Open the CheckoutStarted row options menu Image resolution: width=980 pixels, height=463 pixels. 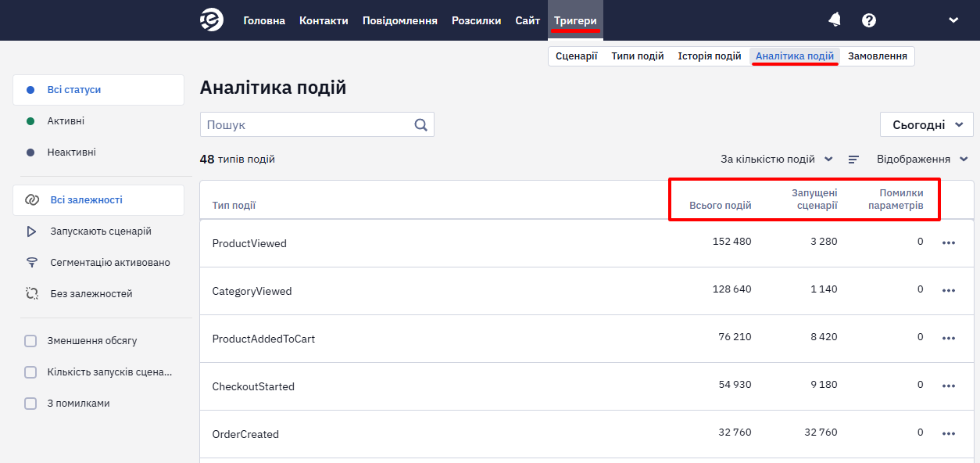point(949,386)
